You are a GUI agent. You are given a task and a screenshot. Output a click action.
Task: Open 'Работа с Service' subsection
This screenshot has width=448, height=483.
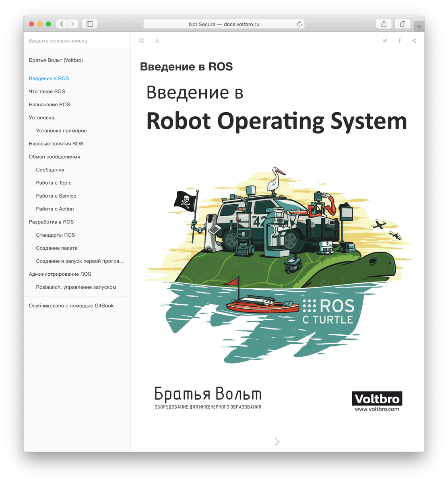[x=77, y=196]
